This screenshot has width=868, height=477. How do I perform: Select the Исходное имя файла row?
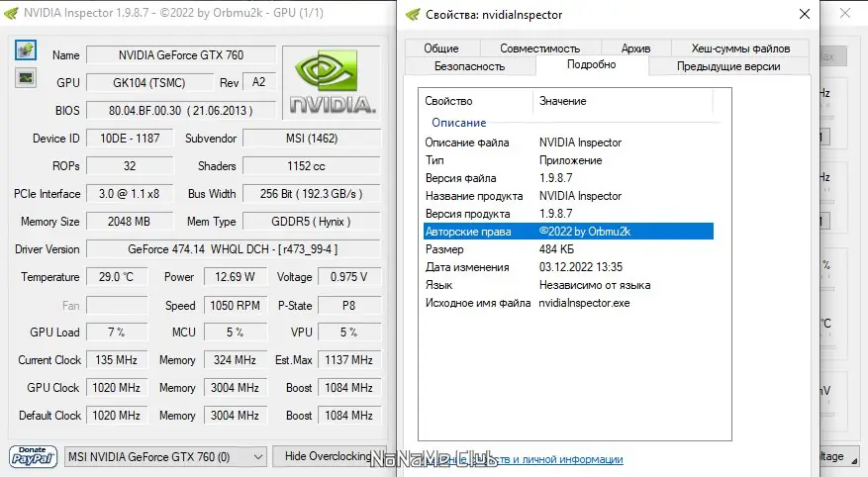[x=568, y=303]
